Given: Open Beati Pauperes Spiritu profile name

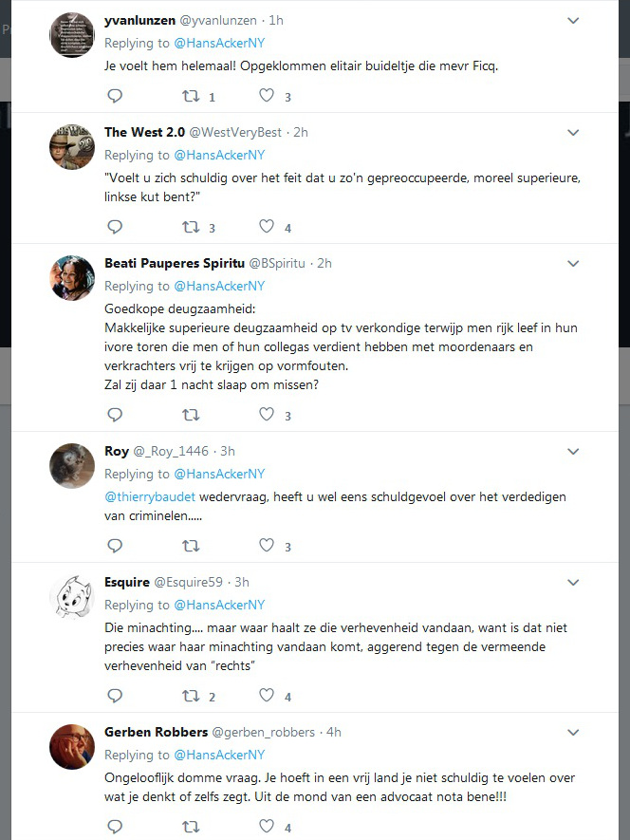Looking at the screenshot, I should tap(175, 263).
